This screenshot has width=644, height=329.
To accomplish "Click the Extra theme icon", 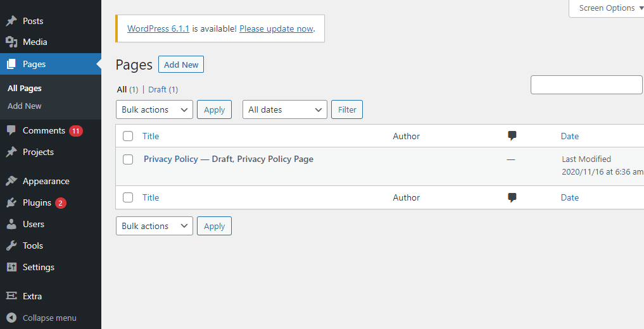I will click(11, 295).
